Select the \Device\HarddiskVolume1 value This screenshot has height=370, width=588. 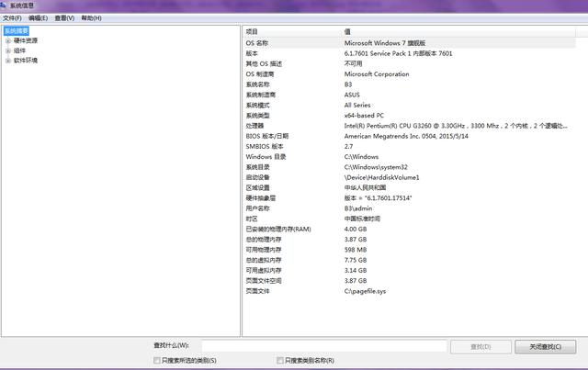tap(382, 177)
